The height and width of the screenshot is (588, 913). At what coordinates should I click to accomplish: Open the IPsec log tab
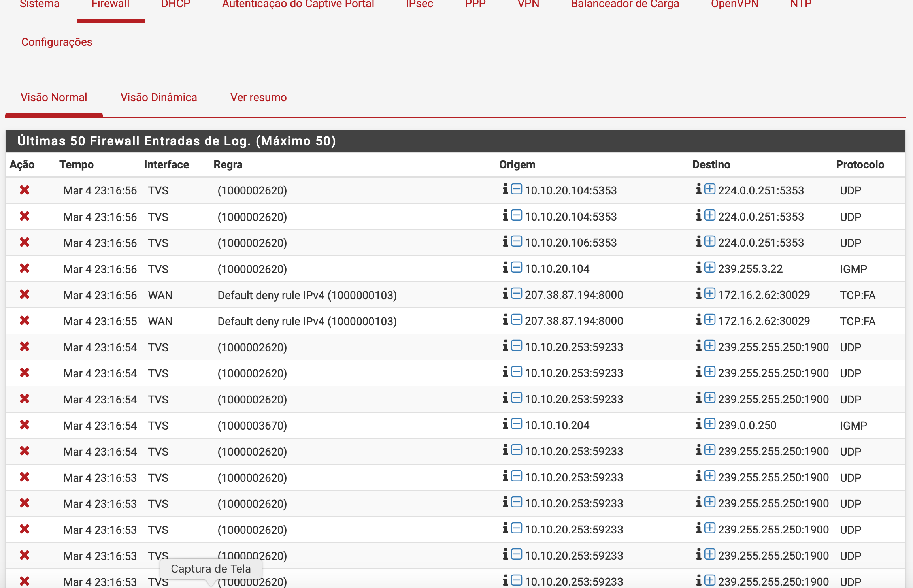[x=419, y=4]
